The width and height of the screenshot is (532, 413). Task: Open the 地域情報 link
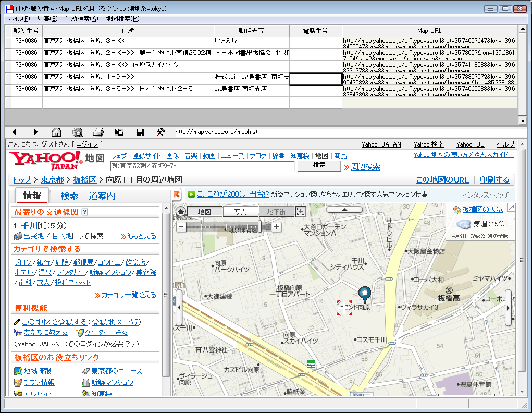pyautogui.click(x=38, y=371)
